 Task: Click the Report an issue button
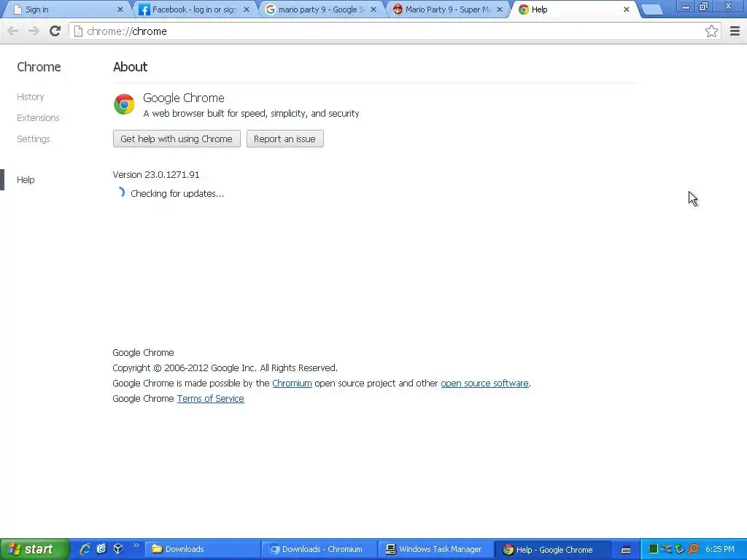coord(285,139)
